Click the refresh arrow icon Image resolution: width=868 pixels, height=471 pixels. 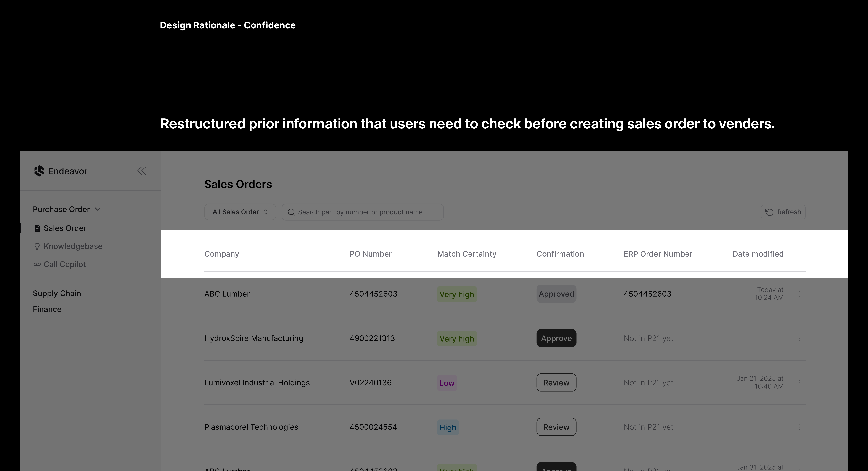coord(769,212)
